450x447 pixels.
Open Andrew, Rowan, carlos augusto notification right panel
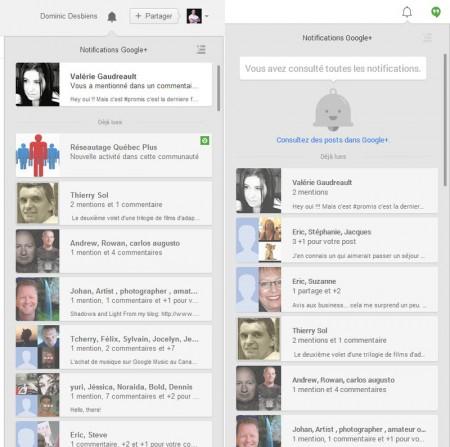coord(337,388)
